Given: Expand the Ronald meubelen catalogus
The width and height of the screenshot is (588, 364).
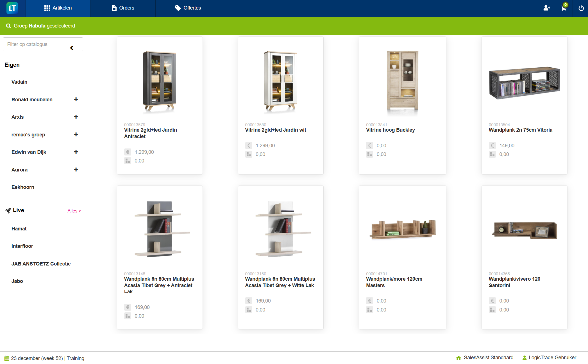Looking at the screenshot, I should tap(76, 99).
